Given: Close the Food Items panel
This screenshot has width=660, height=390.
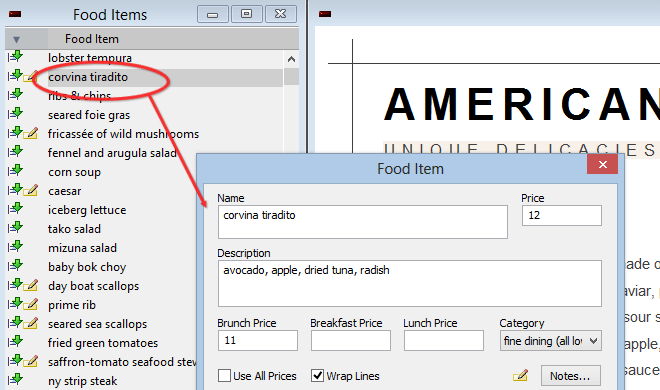Looking at the screenshot, I should pyautogui.click(x=281, y=14).
